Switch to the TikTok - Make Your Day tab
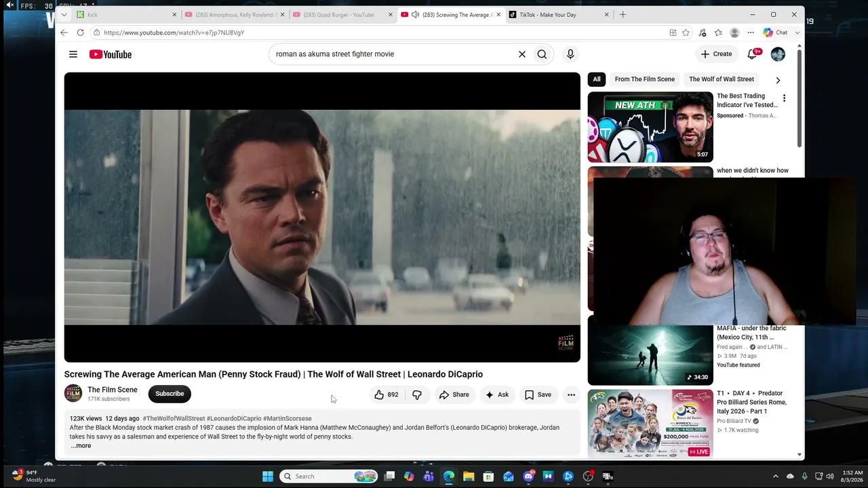The width and height of the screenshot is (868, 488). coord(559,14)
